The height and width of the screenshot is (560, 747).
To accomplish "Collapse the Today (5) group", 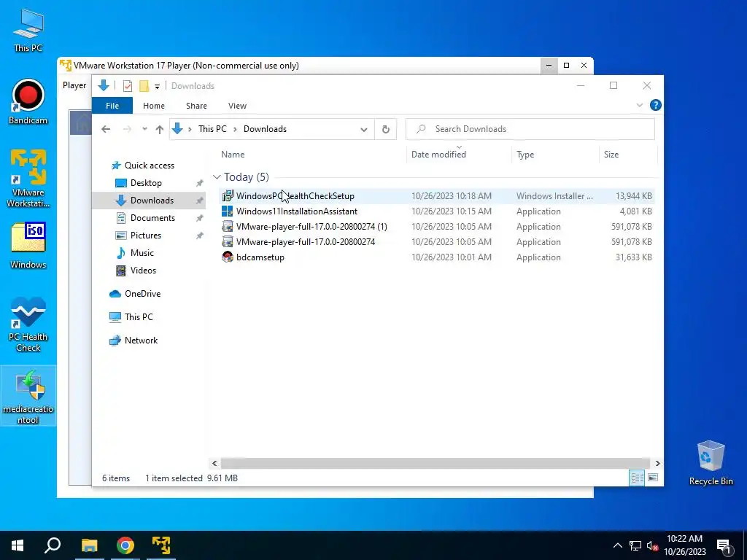I will (217, 177).
